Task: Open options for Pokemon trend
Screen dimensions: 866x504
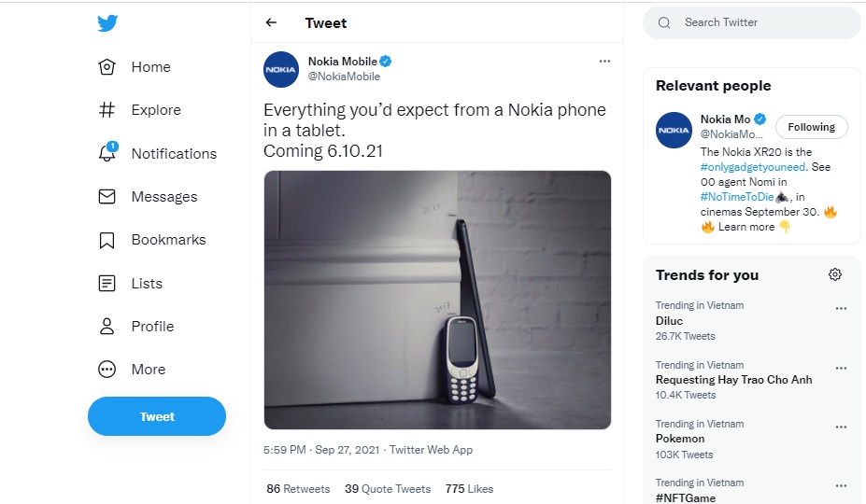Action: [x=841, y=427]
